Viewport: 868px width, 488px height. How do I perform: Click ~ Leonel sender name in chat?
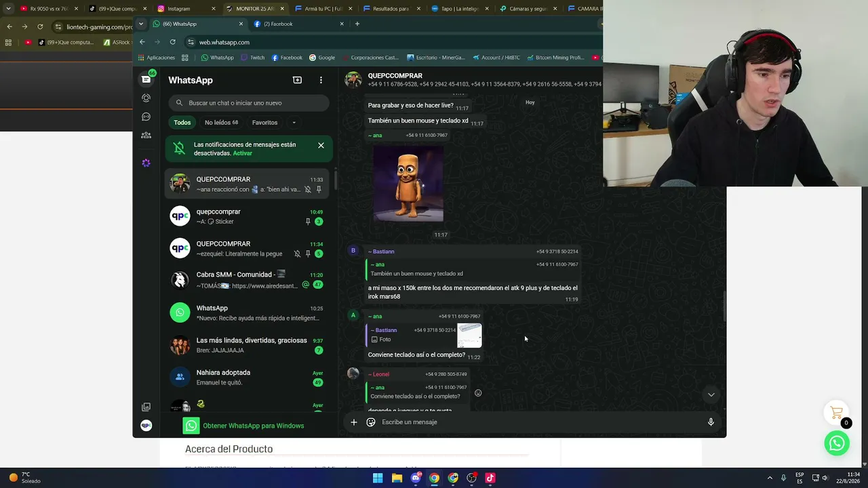pos(378,374)
